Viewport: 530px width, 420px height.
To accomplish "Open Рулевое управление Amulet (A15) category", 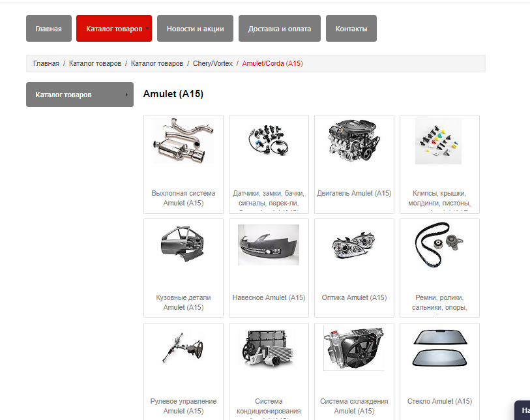I will coord(183,406).
